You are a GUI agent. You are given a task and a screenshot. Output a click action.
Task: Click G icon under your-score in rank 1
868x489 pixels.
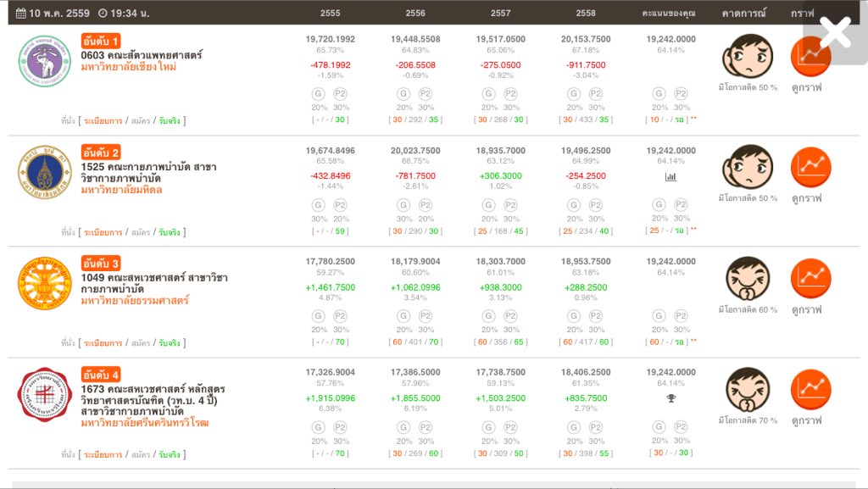(659, 94)
